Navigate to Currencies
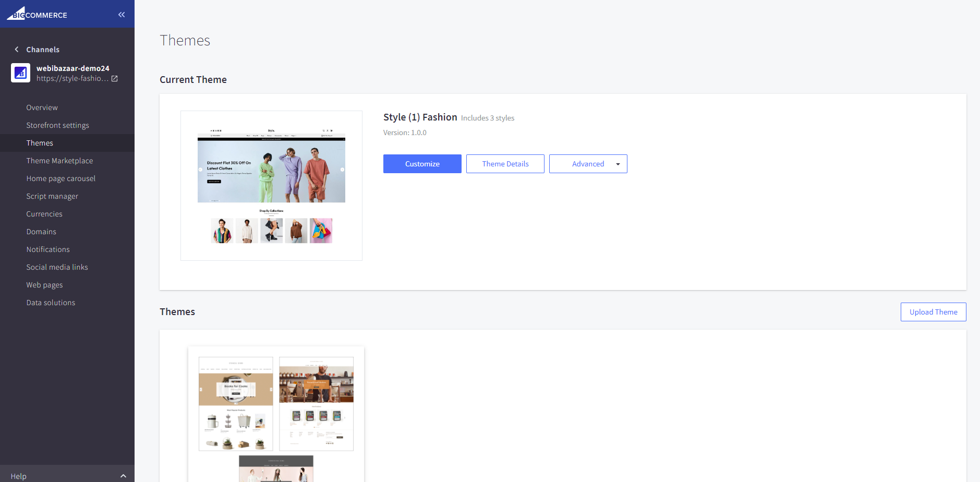Image resolution: width=980 pixels, height=482 pixels. 44,214
